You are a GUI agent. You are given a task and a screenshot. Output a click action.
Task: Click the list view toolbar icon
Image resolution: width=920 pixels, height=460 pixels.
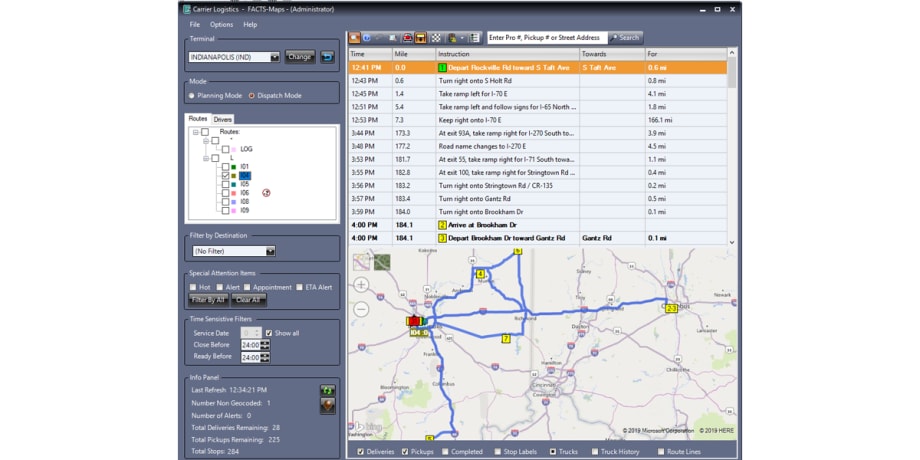tap(475, 38)
